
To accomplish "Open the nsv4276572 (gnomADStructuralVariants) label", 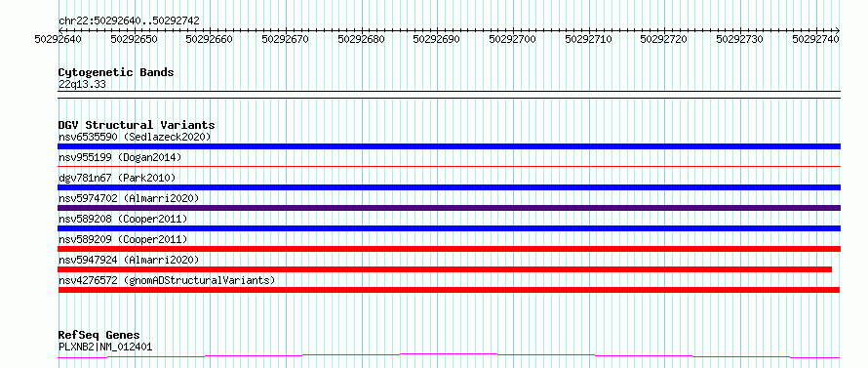I will coord(167,280).
